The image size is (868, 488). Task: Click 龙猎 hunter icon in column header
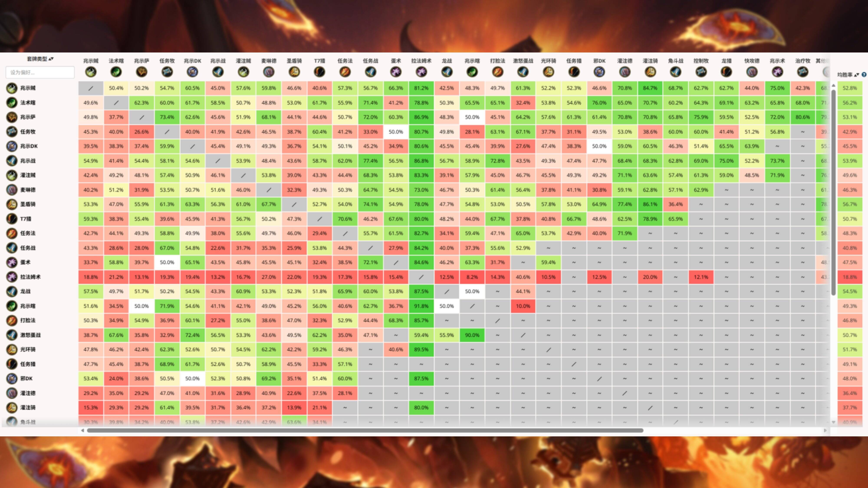[x=726, y=72]
